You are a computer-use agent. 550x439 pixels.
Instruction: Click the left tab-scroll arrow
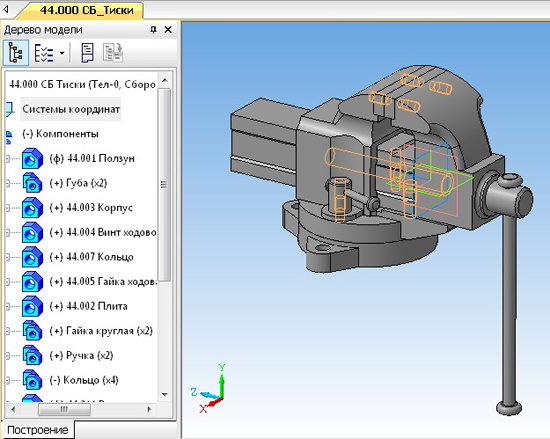coord(6,10)
